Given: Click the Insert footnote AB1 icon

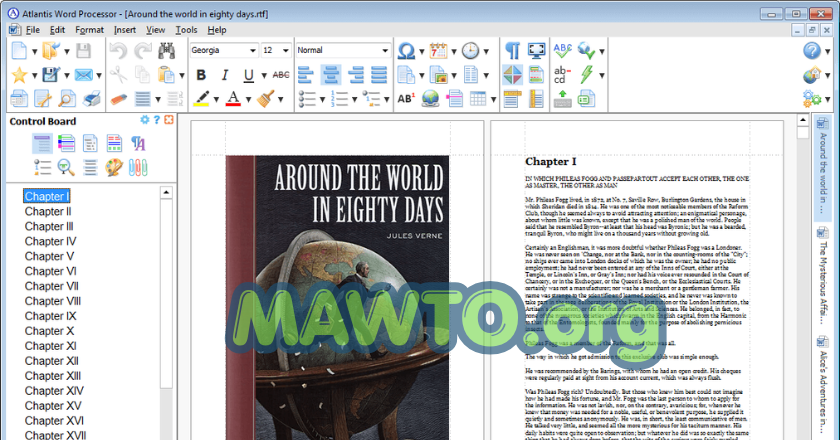Looking at the screenshot, I should [x=406, y=99].
